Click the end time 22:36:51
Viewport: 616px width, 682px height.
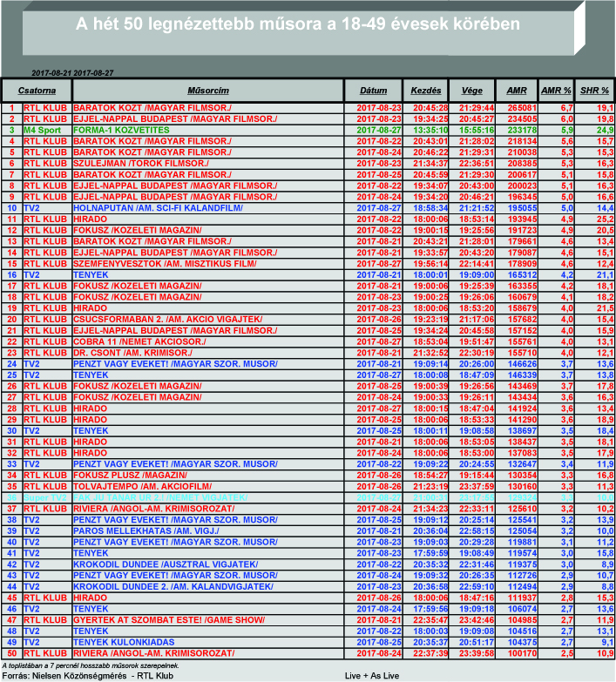477,164
